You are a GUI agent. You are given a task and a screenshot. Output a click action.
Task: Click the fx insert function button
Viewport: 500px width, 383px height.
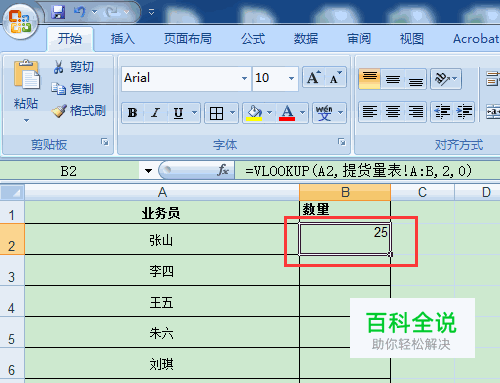tap(223, 170)
